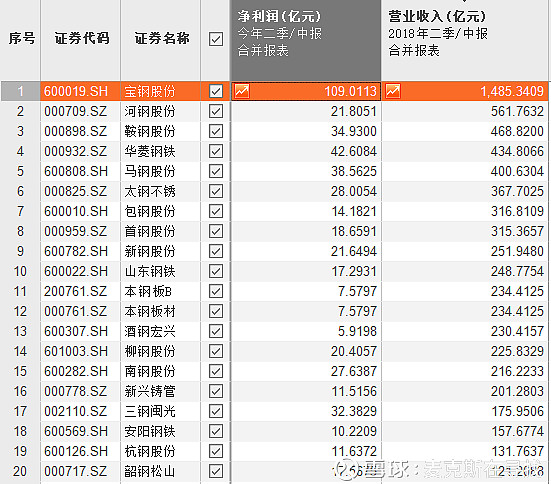The image size is (551, 484).
Task: Toggle the checkbox for 新钢股份
Action: [x=216, y=251]
